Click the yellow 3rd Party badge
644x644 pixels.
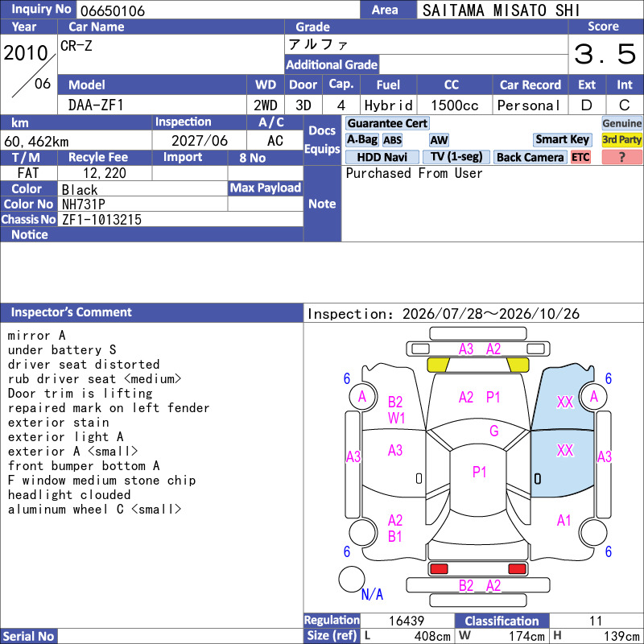[x=621, y=139]
